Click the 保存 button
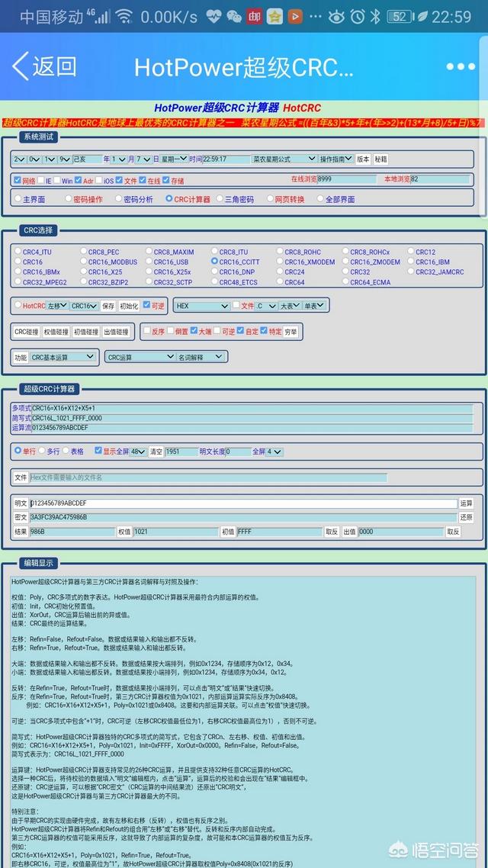Viewport: 488px width, 868px height. pos(108,306)
